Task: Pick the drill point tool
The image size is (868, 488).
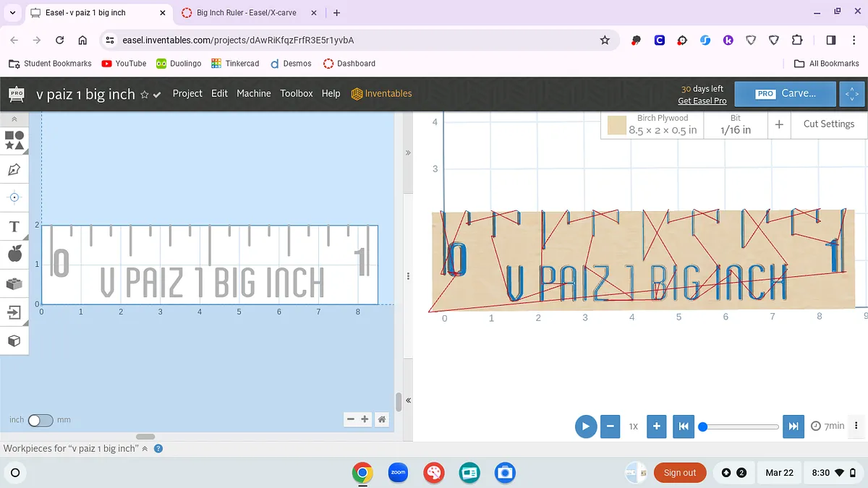Action: point(14,197)
